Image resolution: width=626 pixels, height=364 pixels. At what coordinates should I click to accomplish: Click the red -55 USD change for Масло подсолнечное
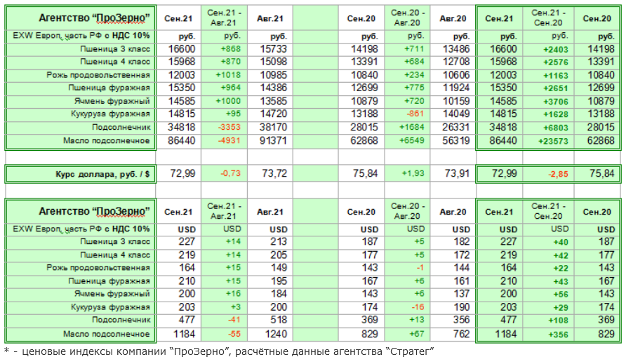(x=234, y=334)
